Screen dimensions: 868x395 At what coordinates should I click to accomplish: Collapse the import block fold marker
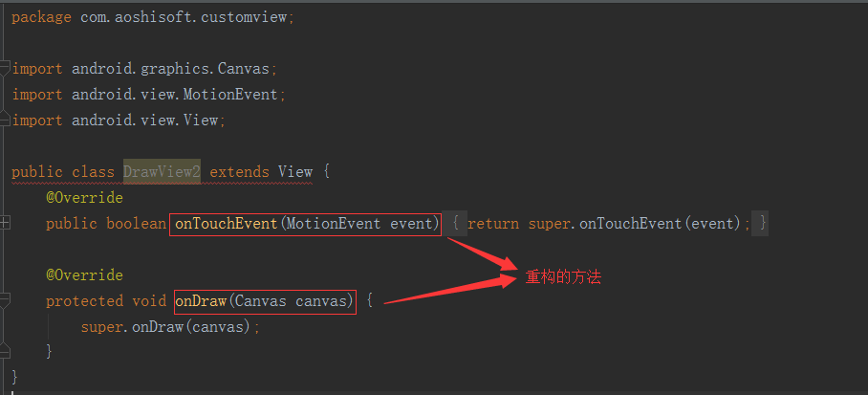pos(5,69)
